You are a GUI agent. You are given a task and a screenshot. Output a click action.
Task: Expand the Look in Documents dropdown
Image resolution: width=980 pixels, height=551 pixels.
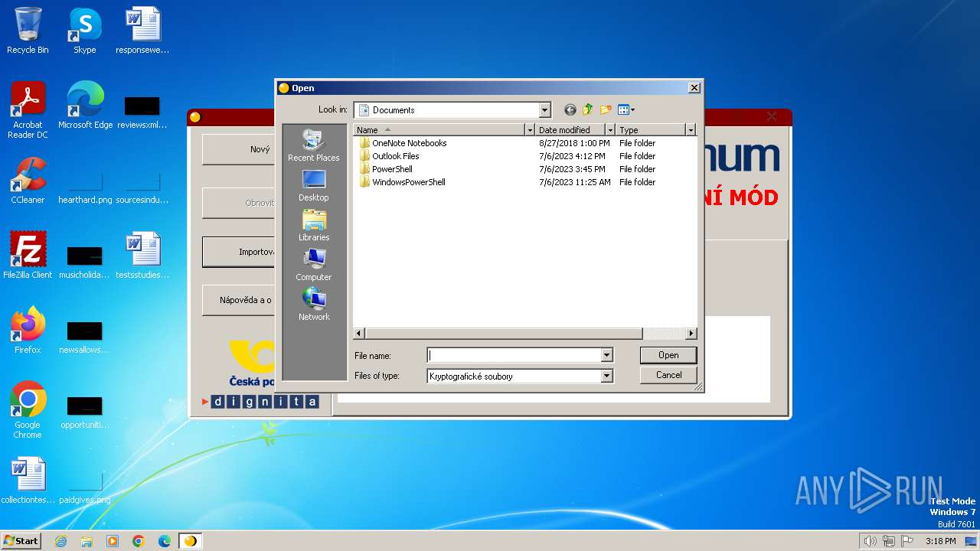(544, 110)
